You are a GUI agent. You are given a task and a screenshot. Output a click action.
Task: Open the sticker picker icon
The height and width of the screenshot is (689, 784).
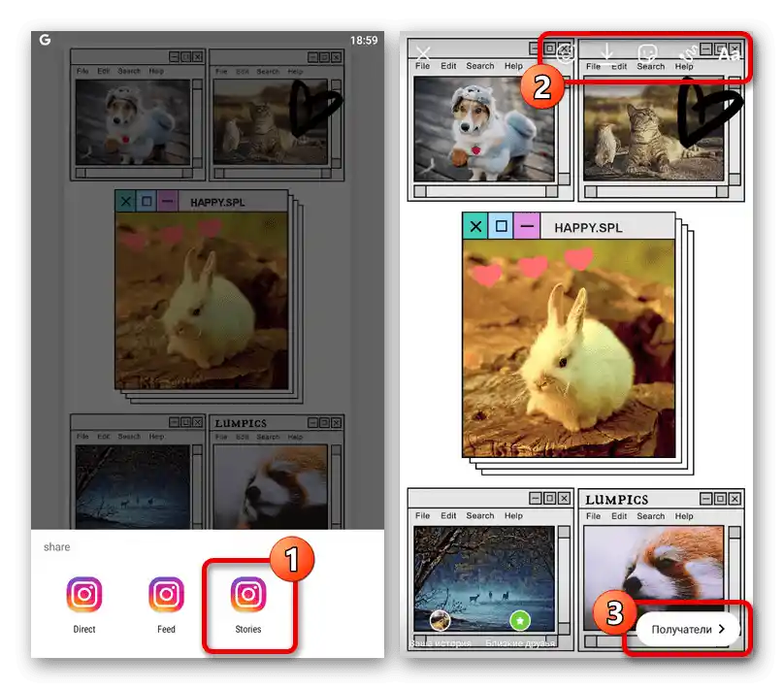(647, 53)
